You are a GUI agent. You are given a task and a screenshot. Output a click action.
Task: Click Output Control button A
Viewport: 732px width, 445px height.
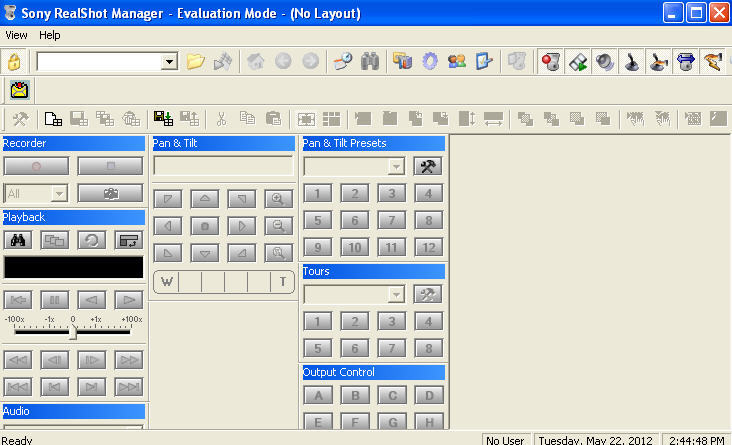pos(318,396)
